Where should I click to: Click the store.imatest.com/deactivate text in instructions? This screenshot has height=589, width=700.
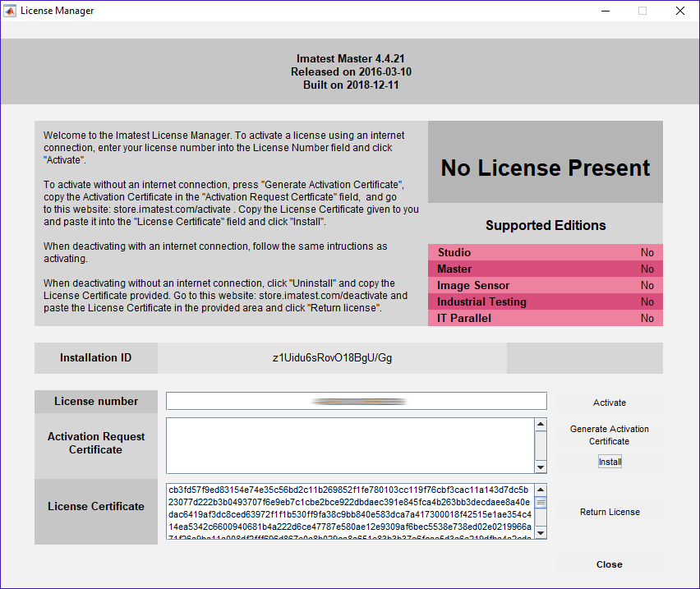pyautogui.click(x=323, y=296)
